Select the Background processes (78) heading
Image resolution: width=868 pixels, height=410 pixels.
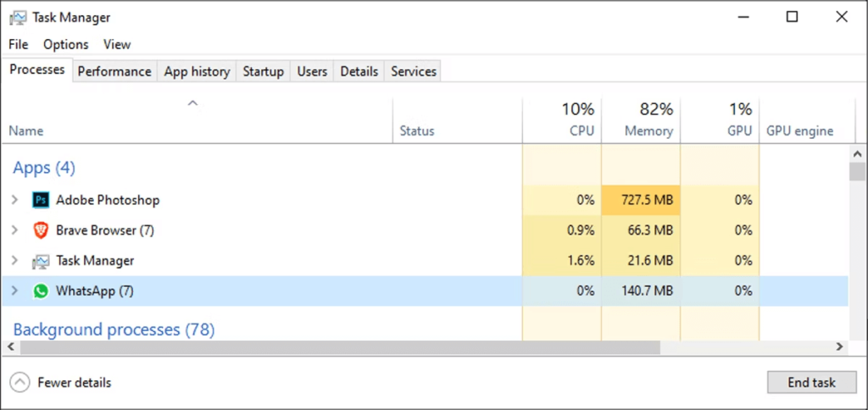tap(114, 330)
